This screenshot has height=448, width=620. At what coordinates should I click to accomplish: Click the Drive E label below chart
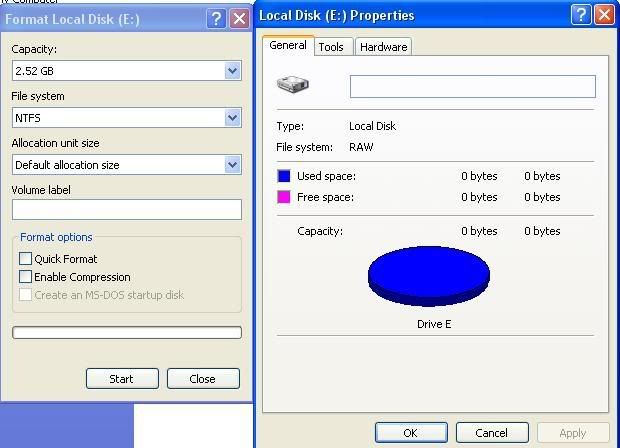(434, 324)
